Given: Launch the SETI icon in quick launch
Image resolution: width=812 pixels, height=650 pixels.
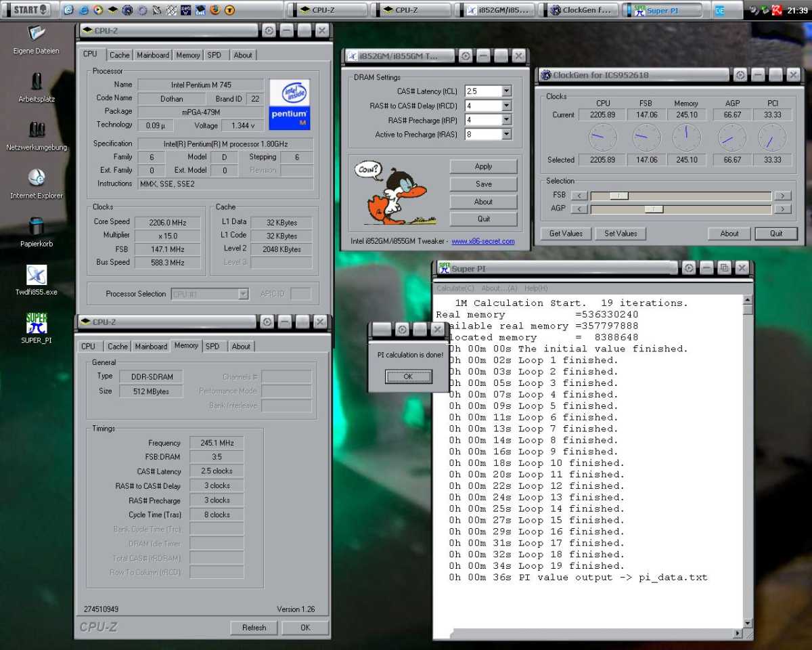Looking at the screenshot, I should click(x=186, y=10).
